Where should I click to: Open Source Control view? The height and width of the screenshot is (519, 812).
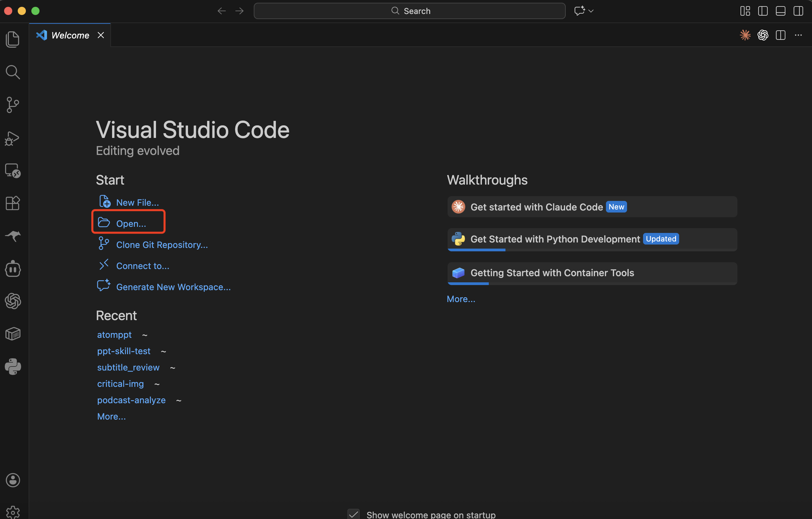point(13,105)
